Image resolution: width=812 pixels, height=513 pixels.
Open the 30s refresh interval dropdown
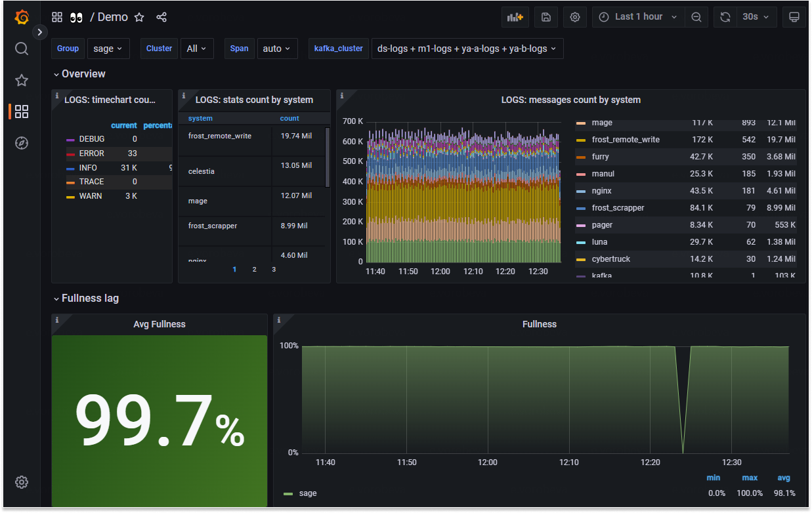click(x=757, y=17)
